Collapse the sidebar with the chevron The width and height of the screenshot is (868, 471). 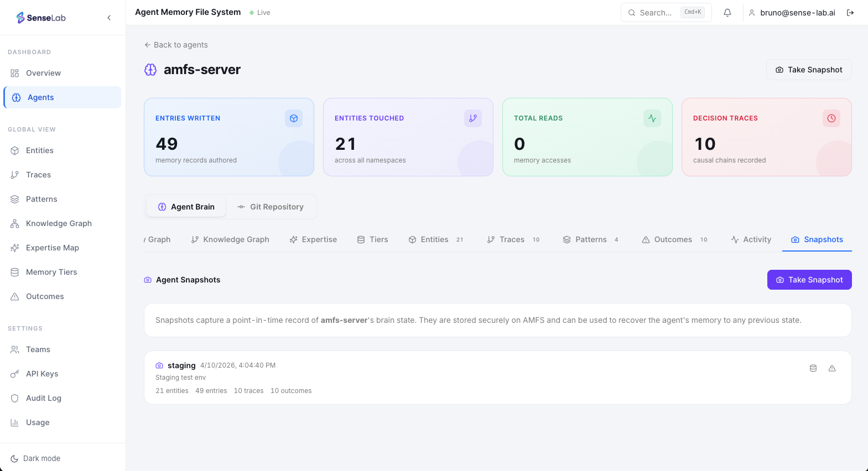pos(109,18)
